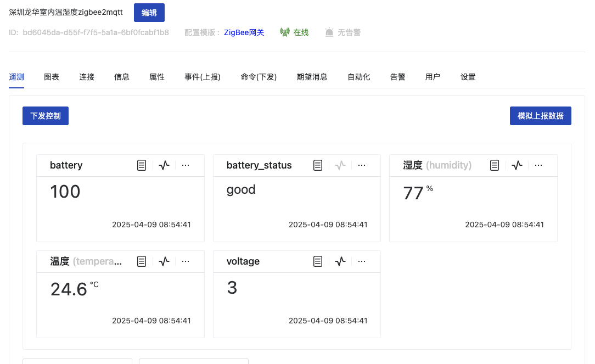This screenshot has height=364, width=595.
Task: Click the voltage value 3
Action: (x=232, y=288)
